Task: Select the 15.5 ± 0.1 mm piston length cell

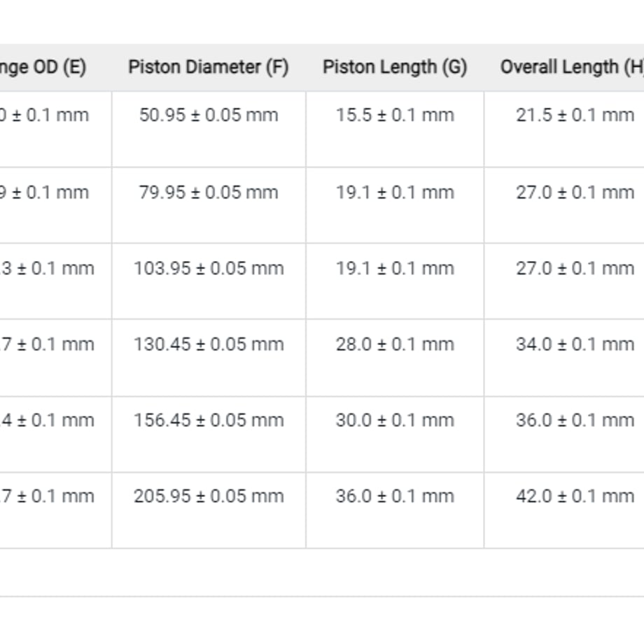Action: point(395,129)
